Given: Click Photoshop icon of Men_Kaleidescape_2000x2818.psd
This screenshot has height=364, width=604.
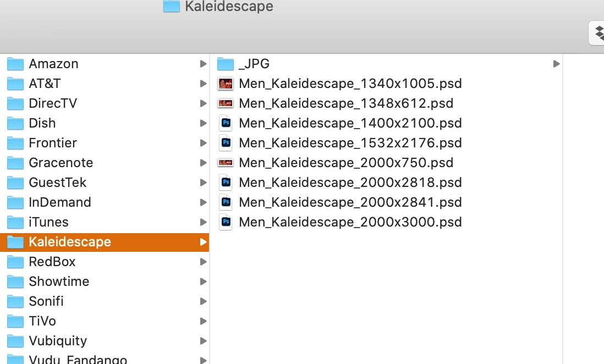Looking at the screenshot, I should point(226,183).
